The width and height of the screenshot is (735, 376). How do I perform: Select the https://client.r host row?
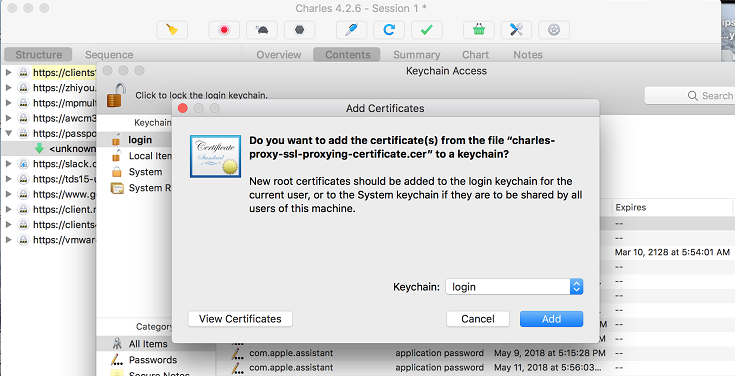pos(49,209)
